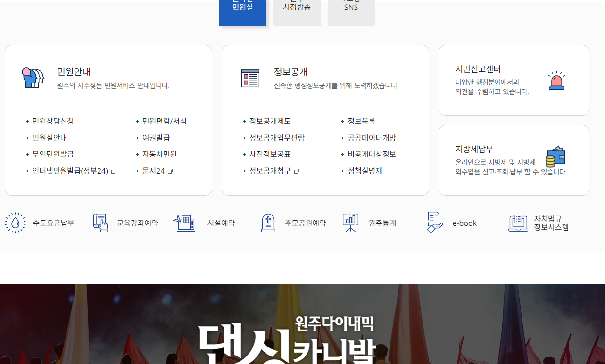This screenshot has height=364, width=605.
Task: Open the 비공개대상정보 link
Action: tap(372, 154)
